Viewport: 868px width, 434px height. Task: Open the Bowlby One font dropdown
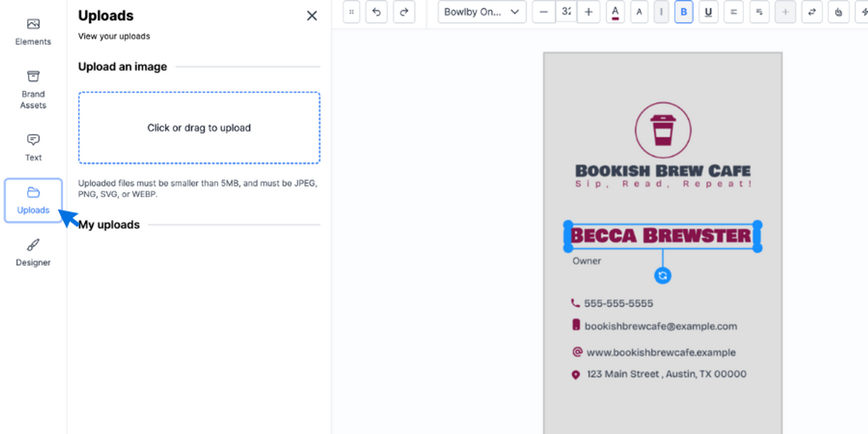(x=481, y=12)
